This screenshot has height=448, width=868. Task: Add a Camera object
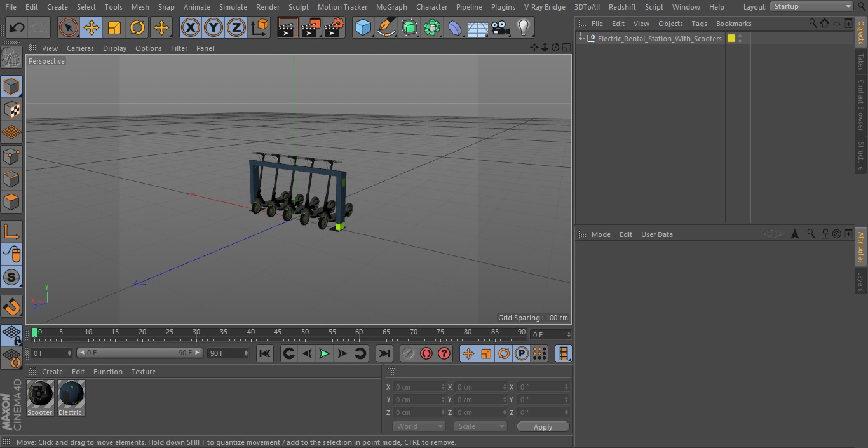(501, 27)
